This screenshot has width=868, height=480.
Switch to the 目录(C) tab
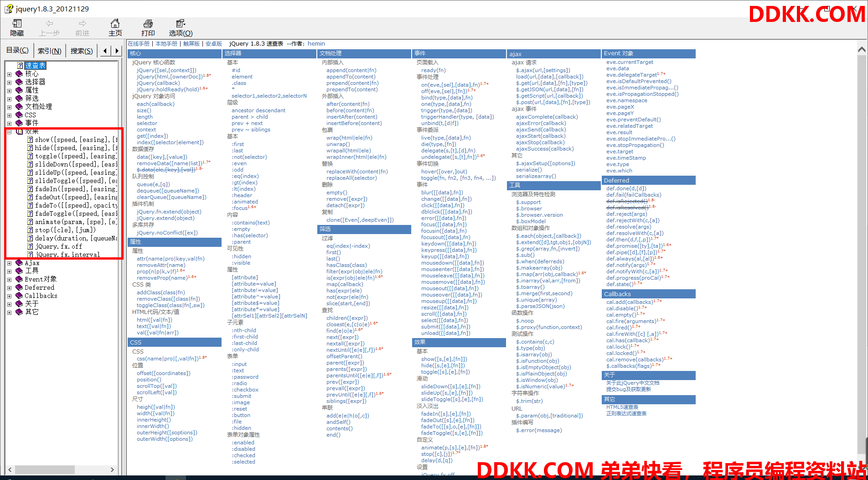pyautogui.click(x=17, y=50)
